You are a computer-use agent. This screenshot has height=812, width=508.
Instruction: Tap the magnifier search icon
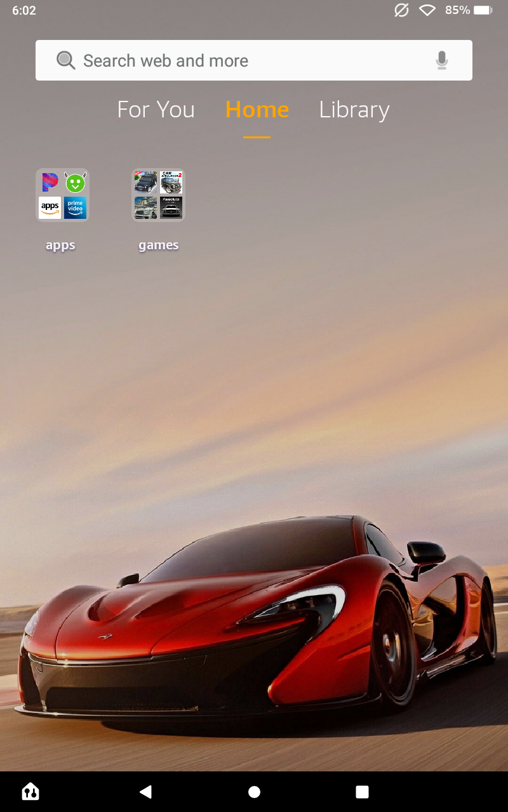(65, 60)
